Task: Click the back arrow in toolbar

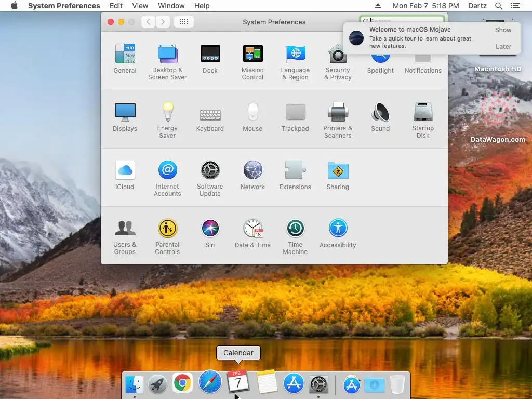Action: pyautogui.click(x=148, y=22)
